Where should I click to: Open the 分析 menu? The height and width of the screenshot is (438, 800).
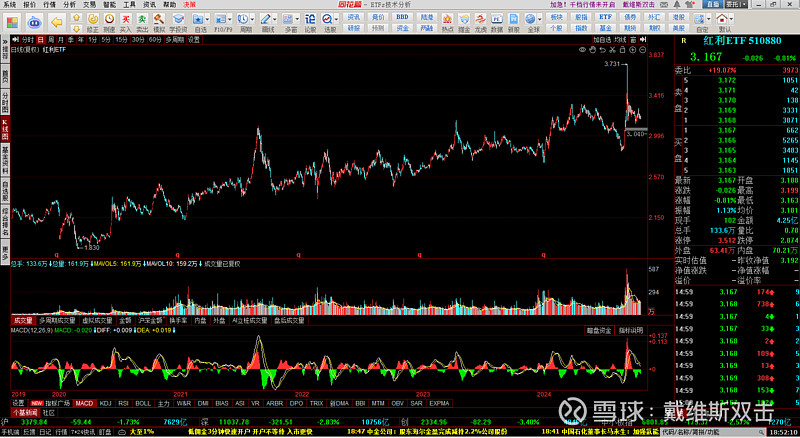pos(69,4)
